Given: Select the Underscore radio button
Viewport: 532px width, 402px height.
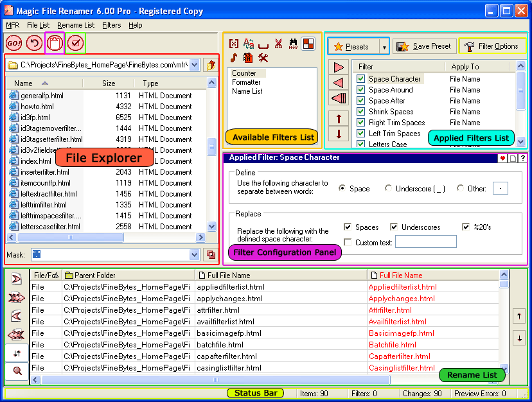Looking at the screenshot, I should 388,188.
